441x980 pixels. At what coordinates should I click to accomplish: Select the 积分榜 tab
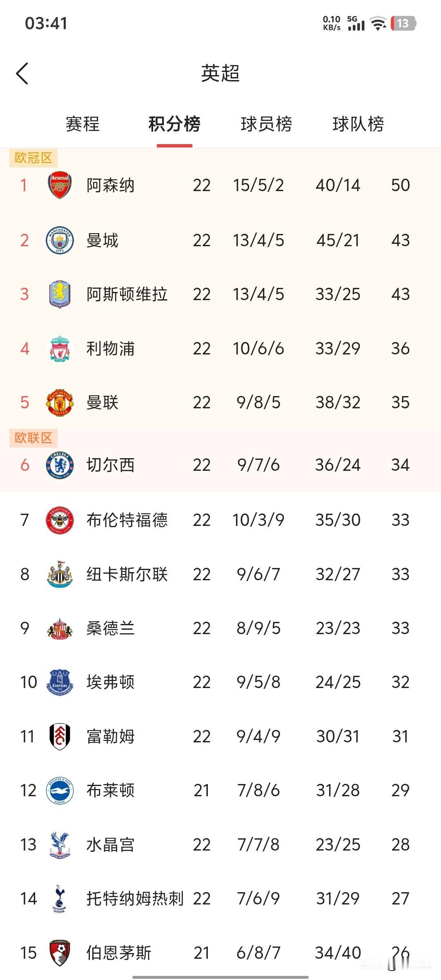click(174, 124)
